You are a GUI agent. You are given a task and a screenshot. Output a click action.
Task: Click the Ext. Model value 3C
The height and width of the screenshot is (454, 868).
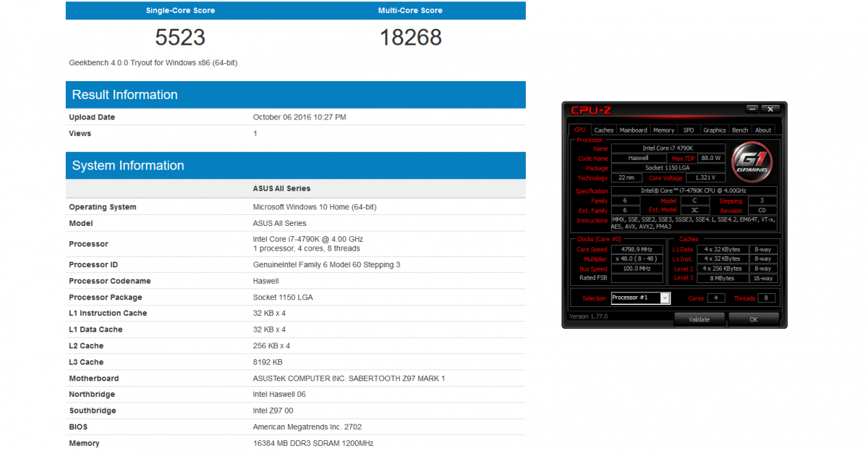coord(694,210)
